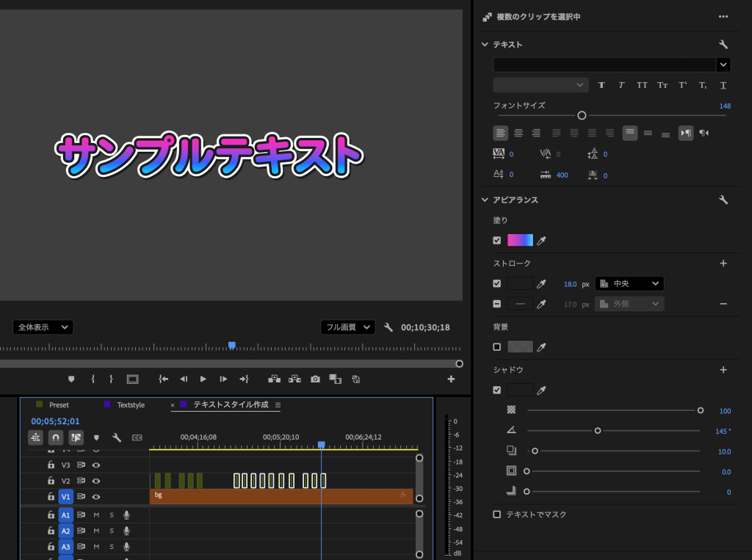The image size is (752, 560).
Task: Select the Faux Bold text style icon
Action: [601, 85]
